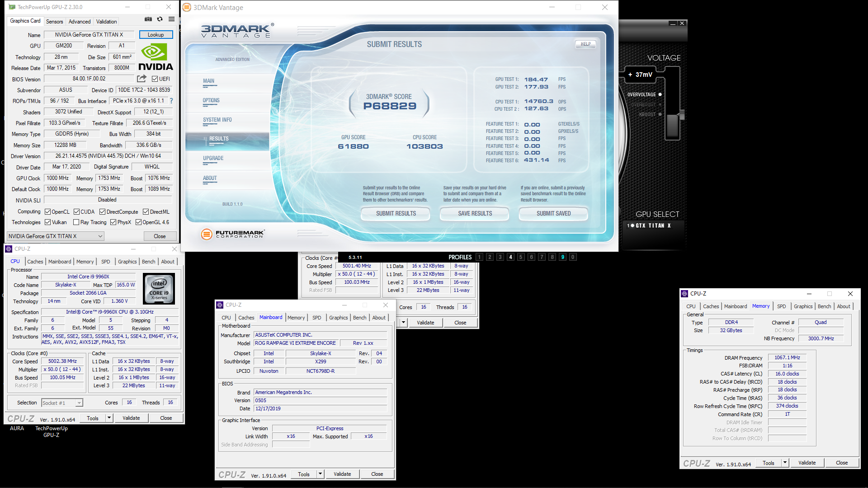Viewport: 868px width, 488px height.
Task: Select overclock profile 6
Action: point(531,257)
